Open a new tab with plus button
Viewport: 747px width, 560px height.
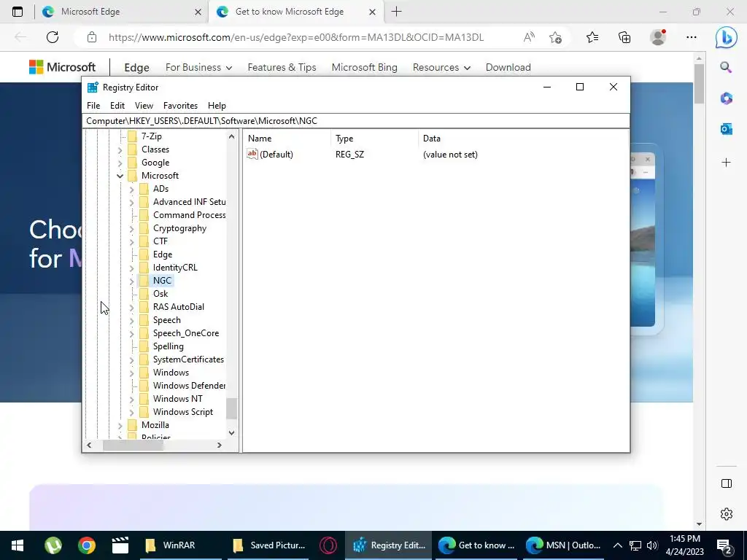(396, 12)
